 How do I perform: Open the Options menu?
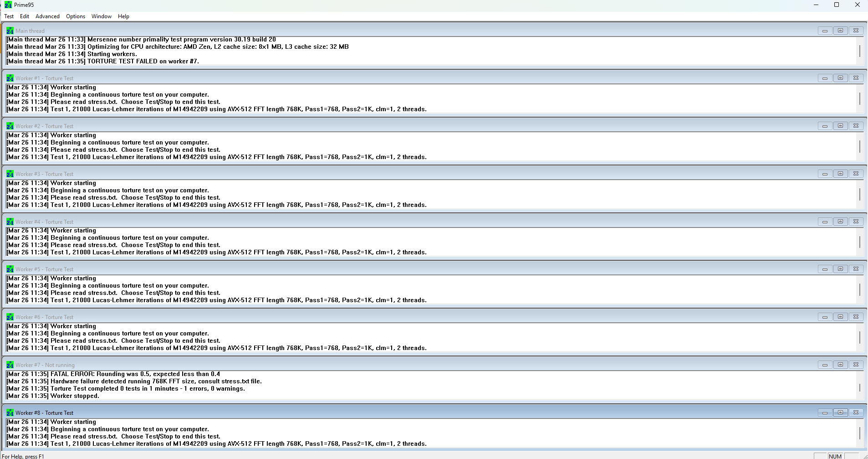coord(76,16)
